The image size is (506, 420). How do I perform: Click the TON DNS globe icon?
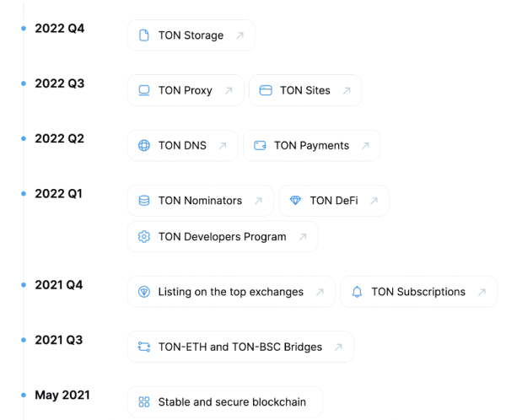pos(143,146)
